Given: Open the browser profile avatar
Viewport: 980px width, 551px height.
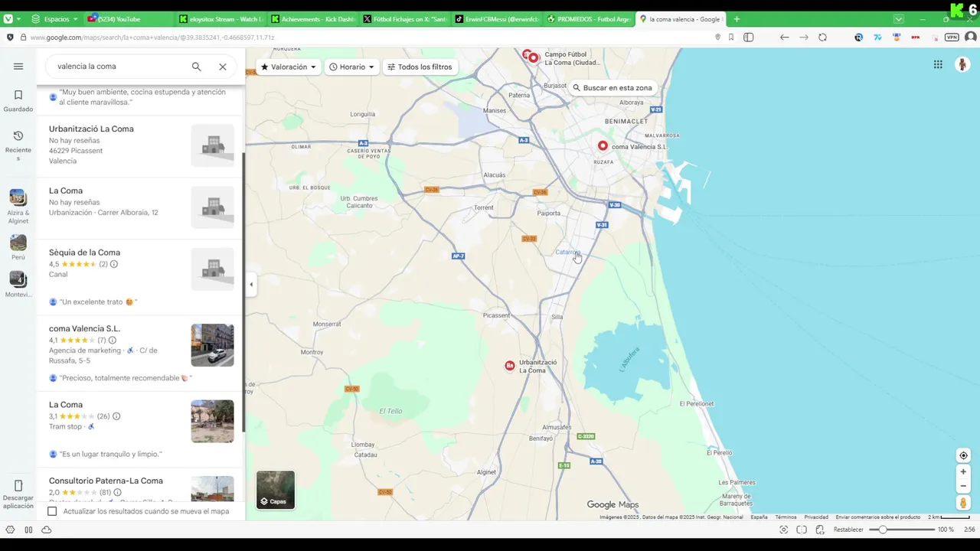Looking at the screenshot, I should click(971, 37).
